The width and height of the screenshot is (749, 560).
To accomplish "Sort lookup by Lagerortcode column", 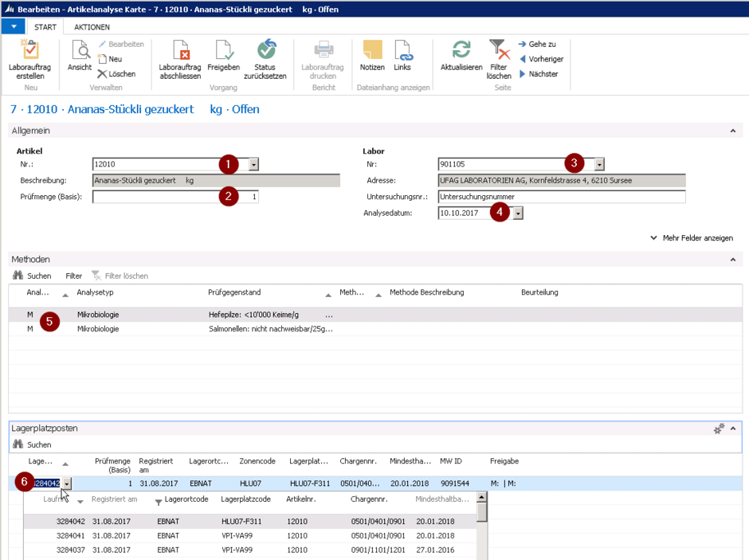I will click(186, 499).
